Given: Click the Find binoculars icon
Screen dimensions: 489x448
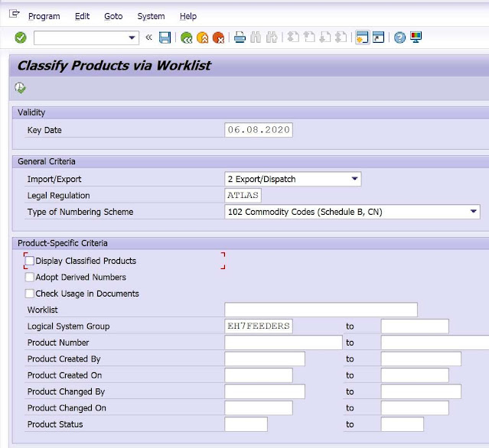Looking at the screenshot, I should coord(256,37).
